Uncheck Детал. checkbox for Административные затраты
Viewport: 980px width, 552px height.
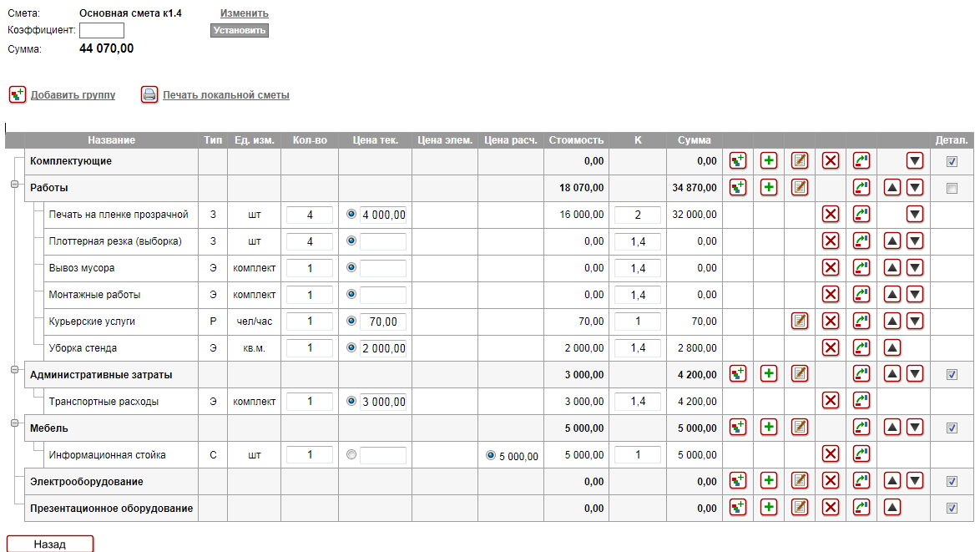(952, 375)
